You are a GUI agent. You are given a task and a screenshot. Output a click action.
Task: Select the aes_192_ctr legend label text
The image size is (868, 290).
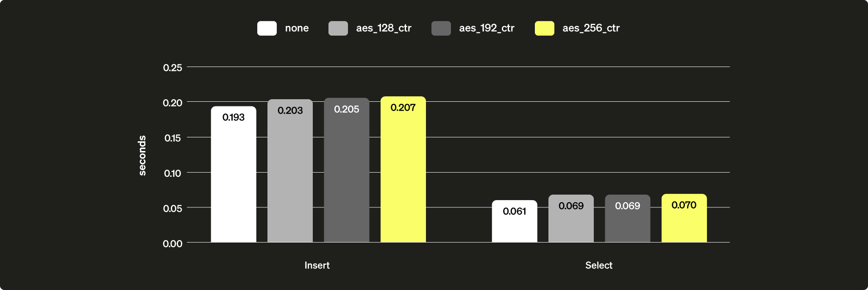coord(487,28)
